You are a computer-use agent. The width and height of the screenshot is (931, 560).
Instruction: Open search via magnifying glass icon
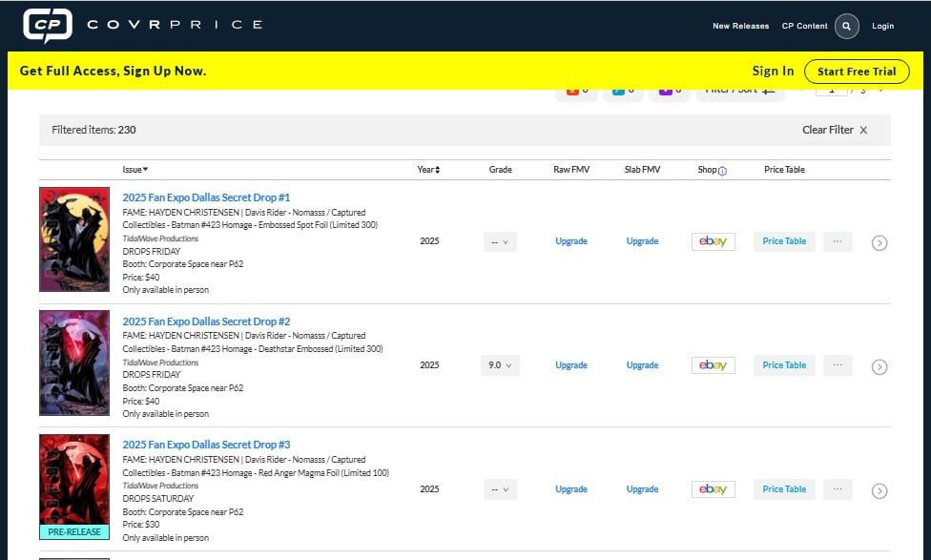[846, 26]
